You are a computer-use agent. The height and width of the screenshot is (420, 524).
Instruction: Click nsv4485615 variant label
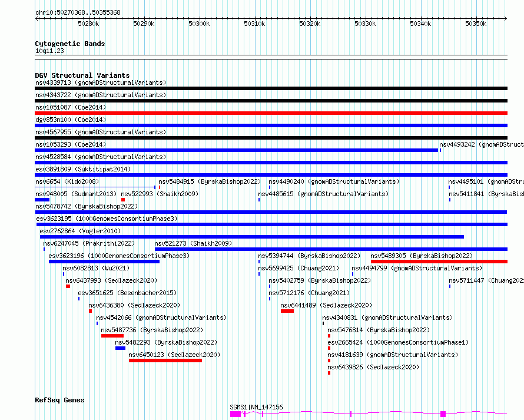point(323,194)
